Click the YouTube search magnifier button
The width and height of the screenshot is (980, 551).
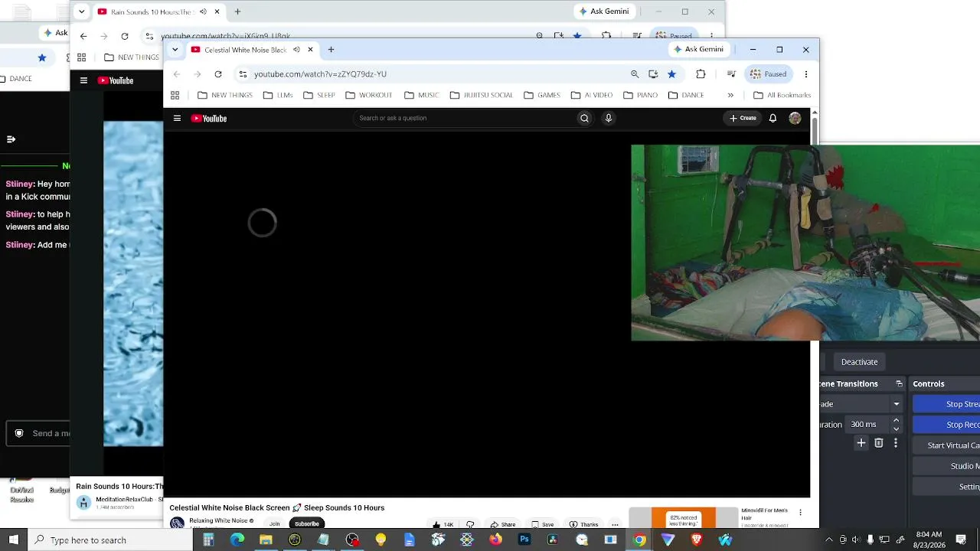tap(584, 119)
